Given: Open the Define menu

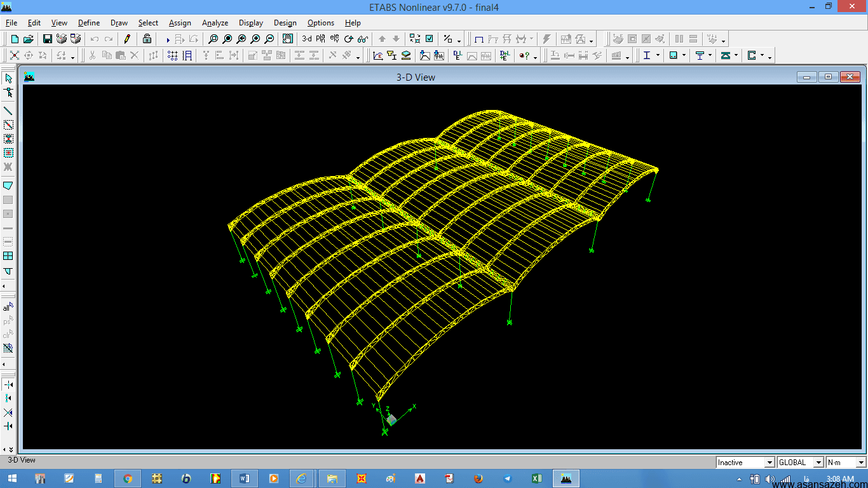Looking at the screenshot, I should click(89, 23).
